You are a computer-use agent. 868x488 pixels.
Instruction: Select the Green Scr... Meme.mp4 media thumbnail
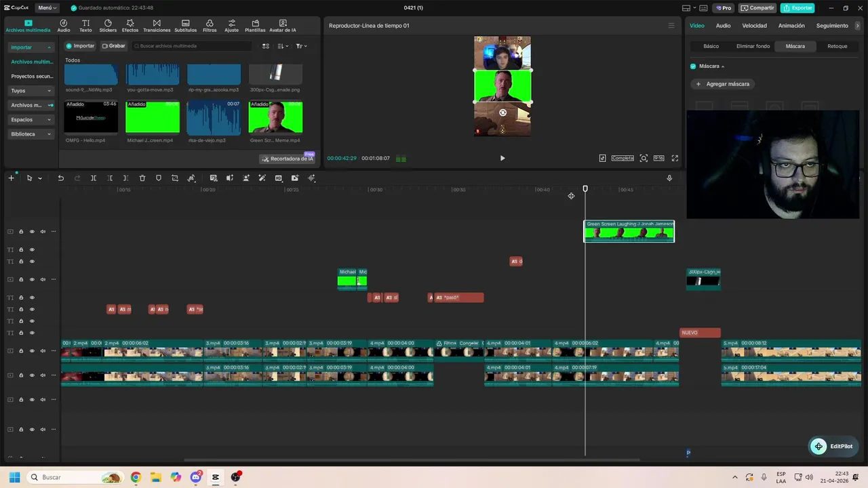tap(275, 117)
